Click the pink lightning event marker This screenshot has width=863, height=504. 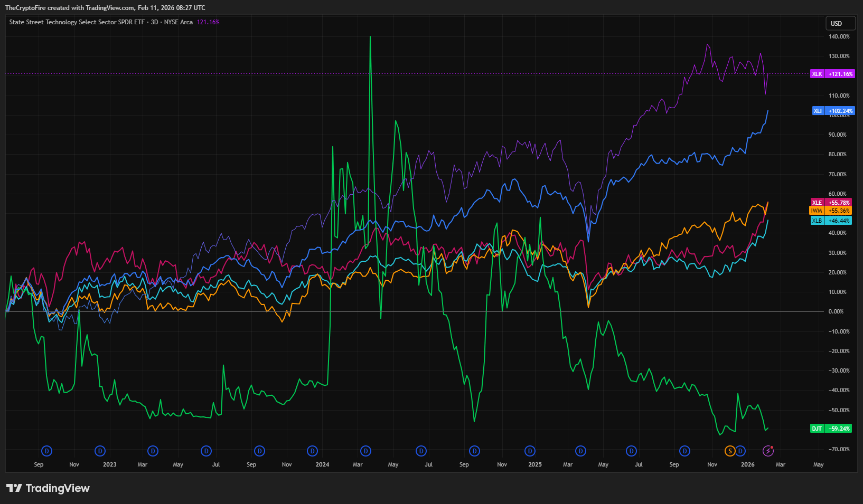coord(768,451)
